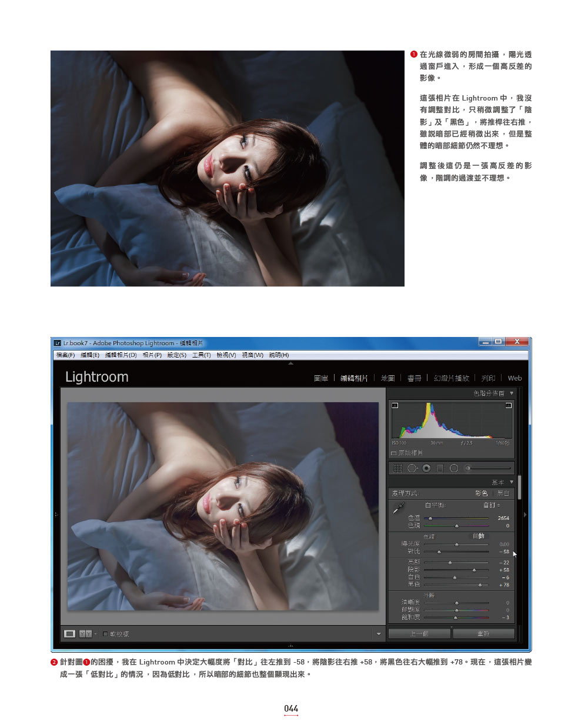Click the 對比 value -58 field
The width and height of the screenshot is (588, 728).
tap(504, 552)
